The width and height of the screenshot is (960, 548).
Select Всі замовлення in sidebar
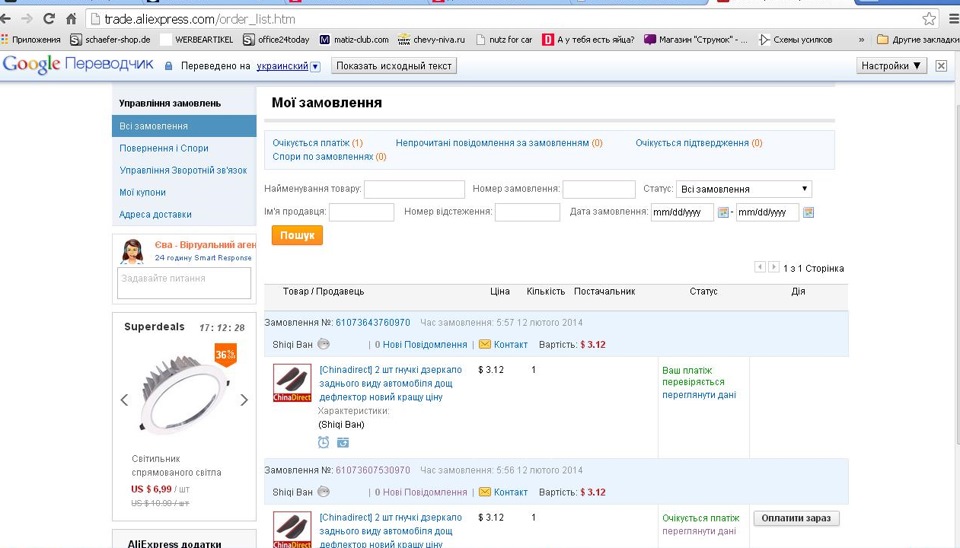point(184,126)
